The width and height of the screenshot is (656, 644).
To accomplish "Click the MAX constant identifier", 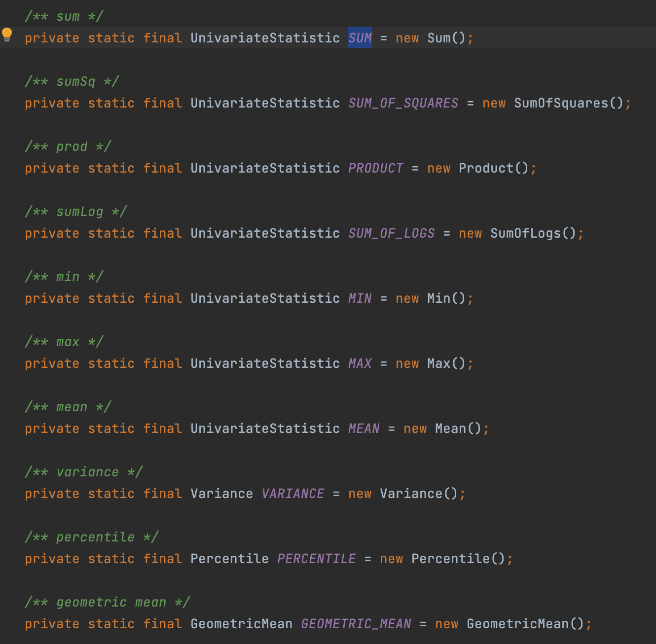I will (x=360, y=363).
